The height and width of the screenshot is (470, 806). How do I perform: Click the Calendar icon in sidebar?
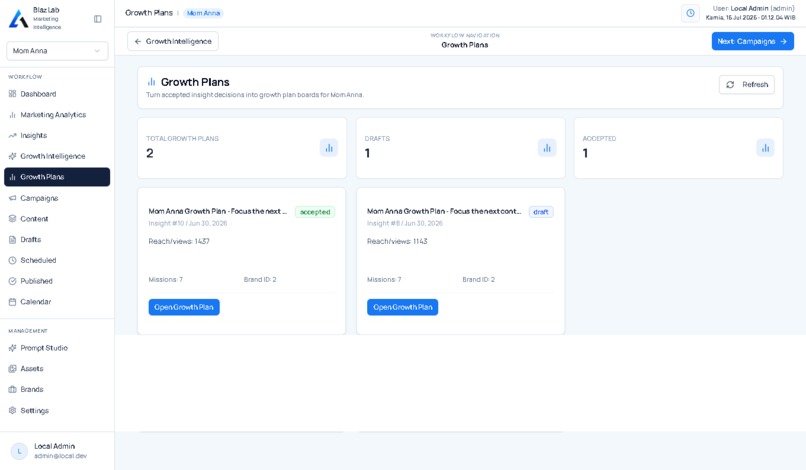(x=12, y=302)
